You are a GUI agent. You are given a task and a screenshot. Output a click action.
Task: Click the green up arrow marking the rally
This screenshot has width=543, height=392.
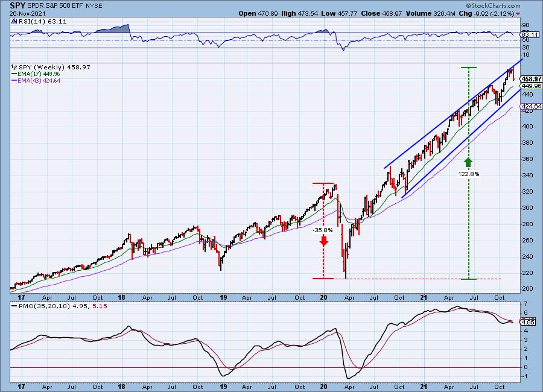468,162
